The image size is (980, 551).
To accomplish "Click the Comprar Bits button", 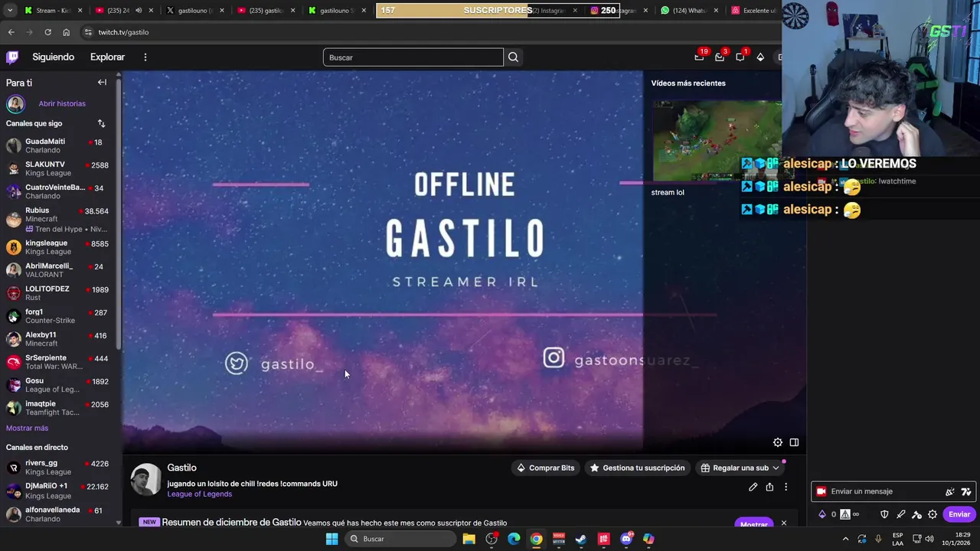I will coord(545,468).
